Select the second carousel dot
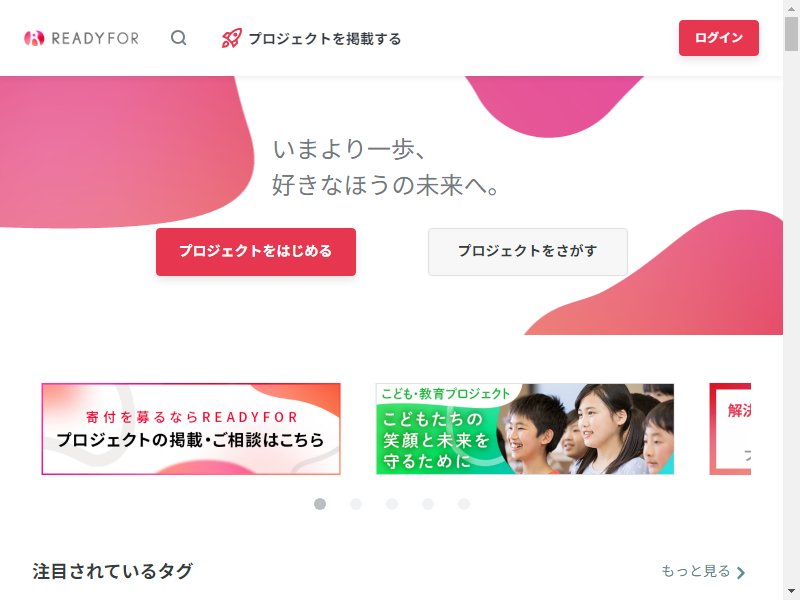Screen dimensions: 800x600 (356, 504)
